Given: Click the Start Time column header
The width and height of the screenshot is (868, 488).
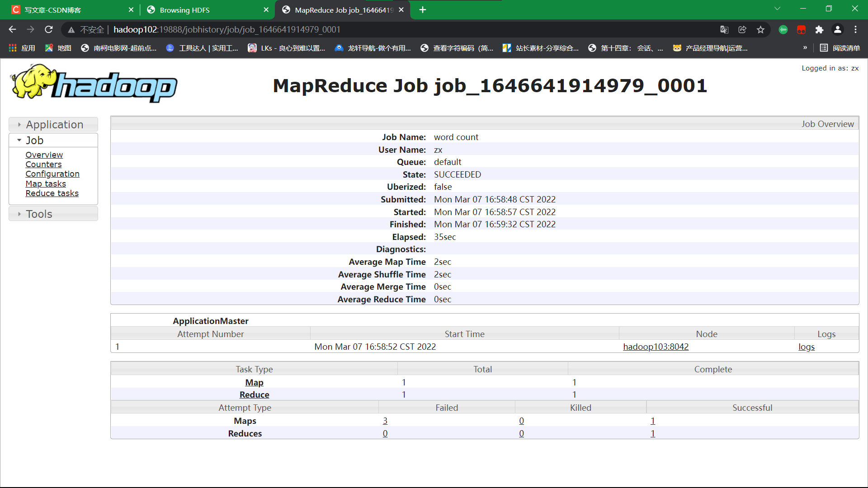Looking at the screenshot, I should 464,334.
